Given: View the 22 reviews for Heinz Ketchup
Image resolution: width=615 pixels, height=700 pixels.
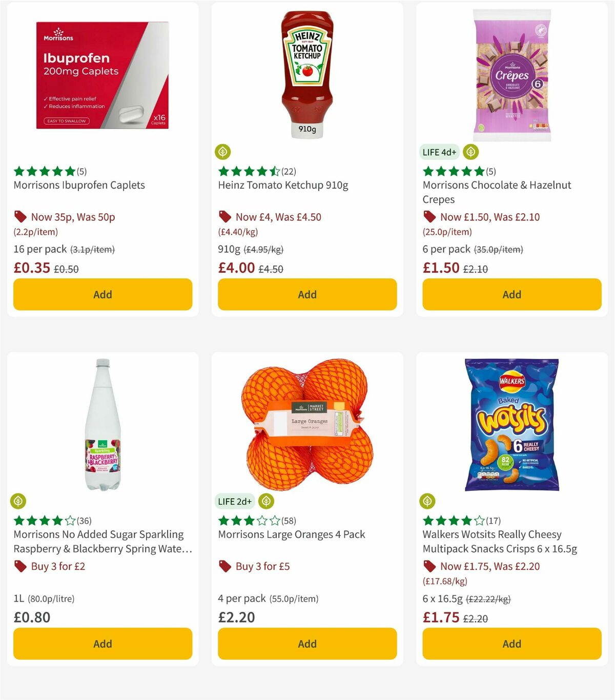Looking at the screenshot, I should [289, 172].
